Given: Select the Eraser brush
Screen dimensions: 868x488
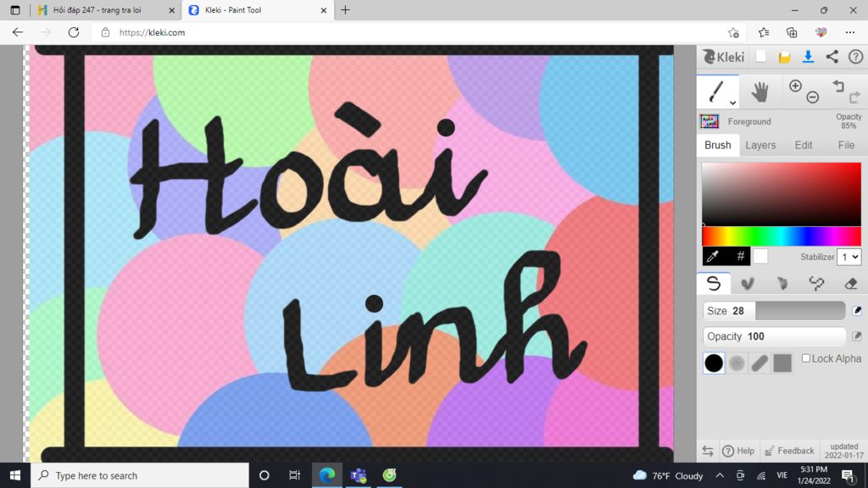Looking at the screenshot, I should [851, 283].
